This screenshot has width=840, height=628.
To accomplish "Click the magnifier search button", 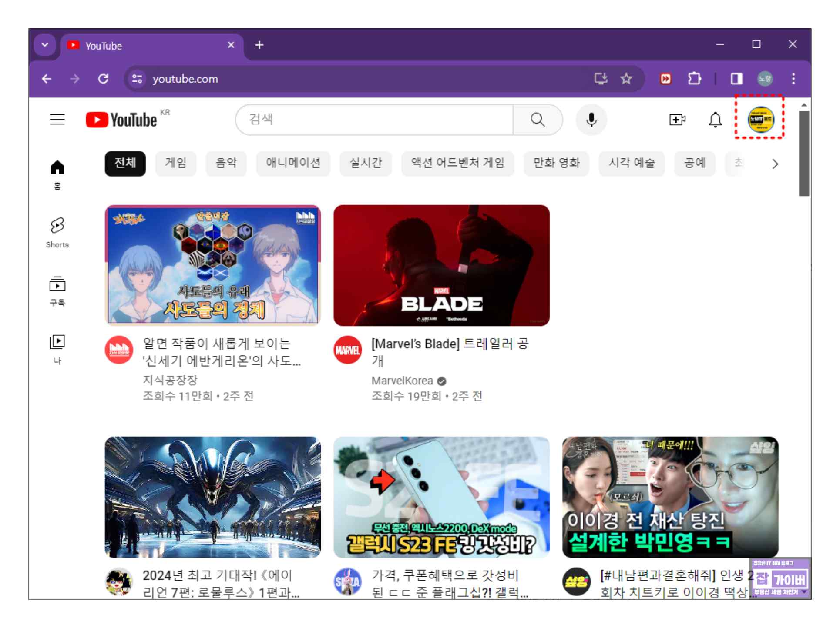I will [x=538, y=120].
